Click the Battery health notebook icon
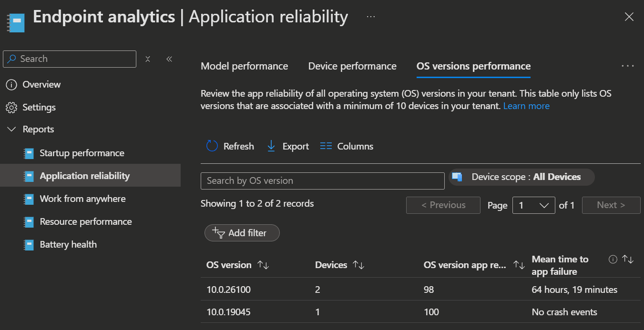Screen dimensions: 644x330 29,245
